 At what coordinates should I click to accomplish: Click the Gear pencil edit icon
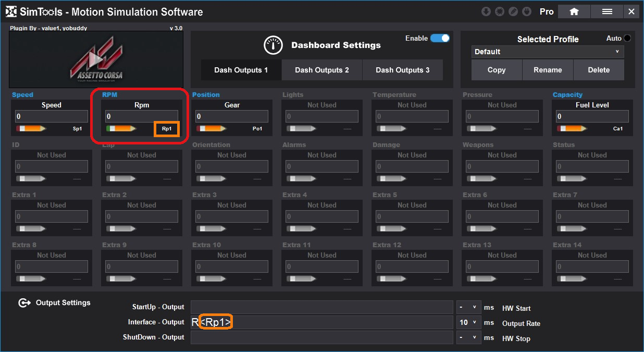point(211,128)
